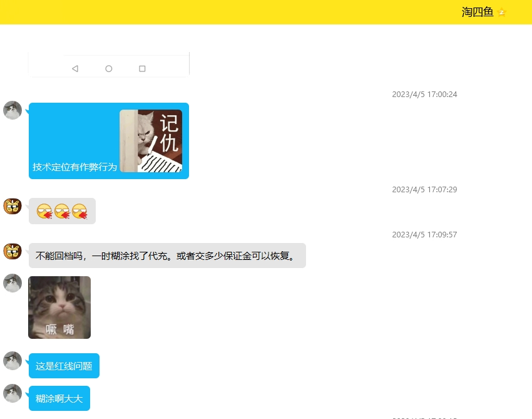The image size is (532, 419).
Task: Click the 糊涂啊大大 message bubble
Action: [59, 398]
